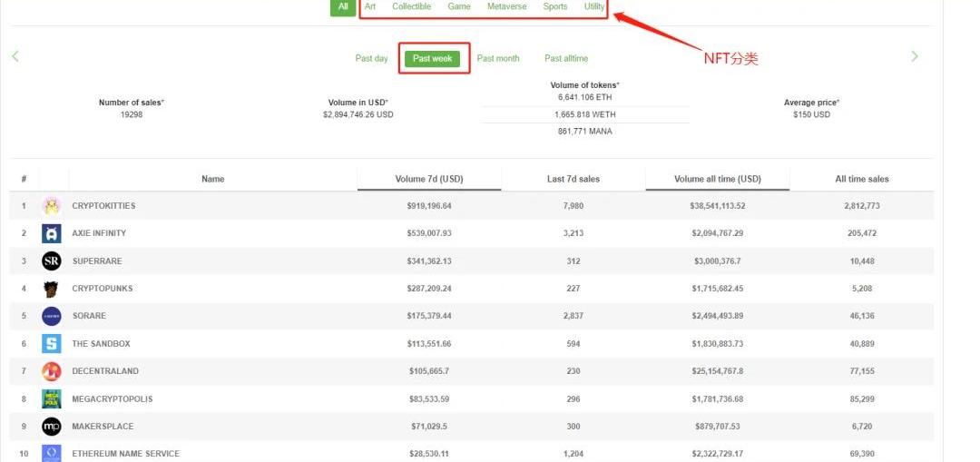Viewport: 980px width, 462px height.
Task: Click the $341,362.13 SuperRare volume
Action: click(429, 260)
